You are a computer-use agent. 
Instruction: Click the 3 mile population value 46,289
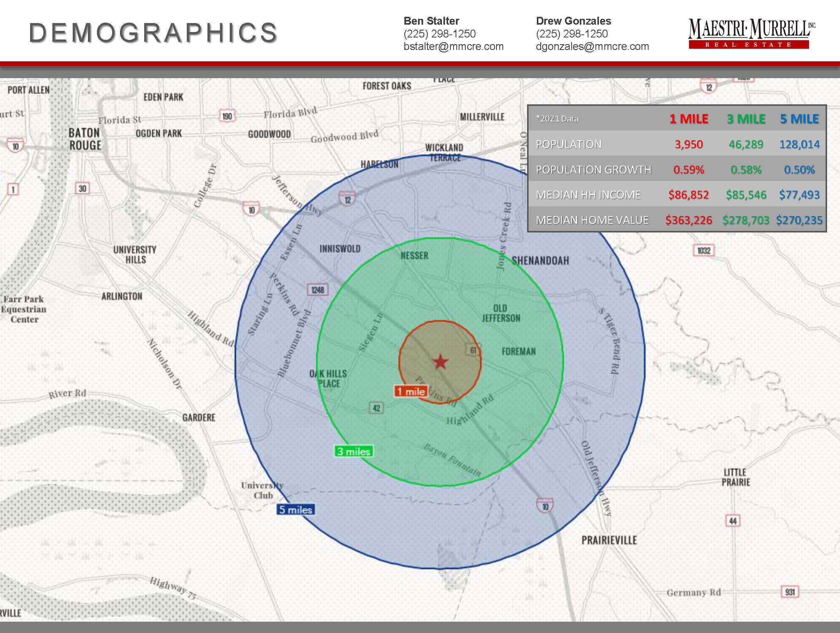coord(745,144)
